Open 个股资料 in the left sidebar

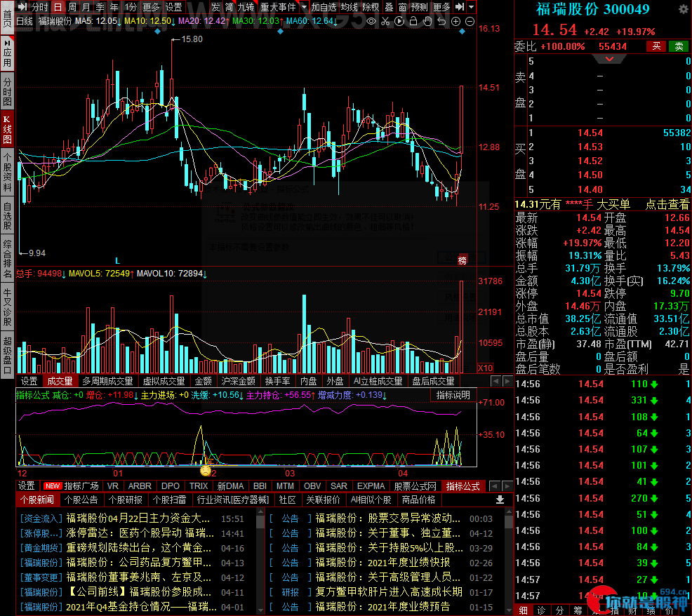(7, 172)
